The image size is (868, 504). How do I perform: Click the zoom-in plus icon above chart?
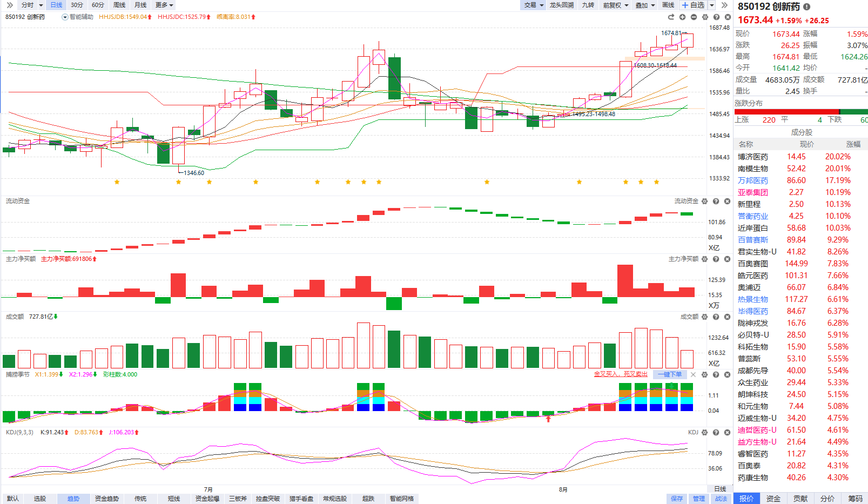pos(683,17)
